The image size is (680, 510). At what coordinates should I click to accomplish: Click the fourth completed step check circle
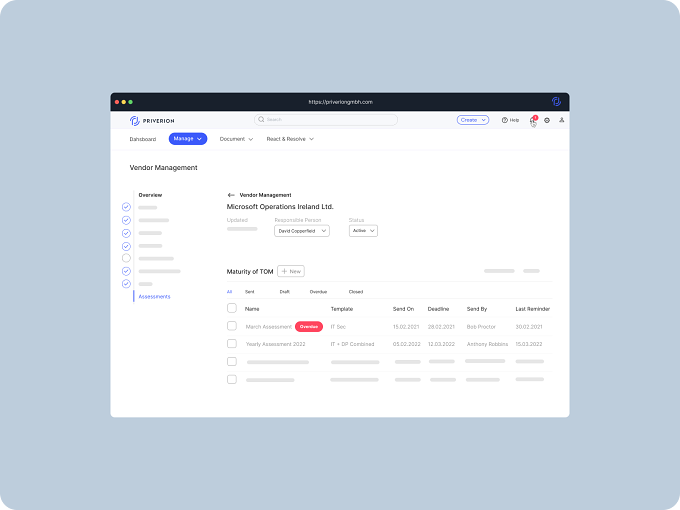(126, 246)
